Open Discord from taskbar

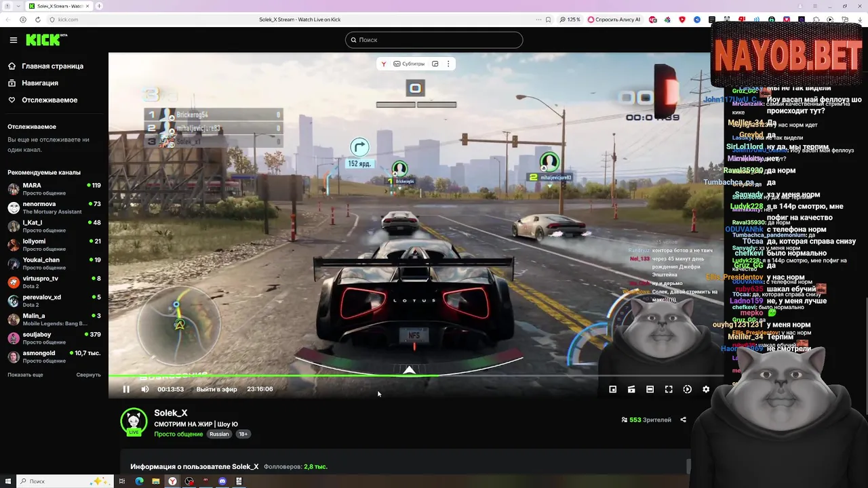(222, 481)
